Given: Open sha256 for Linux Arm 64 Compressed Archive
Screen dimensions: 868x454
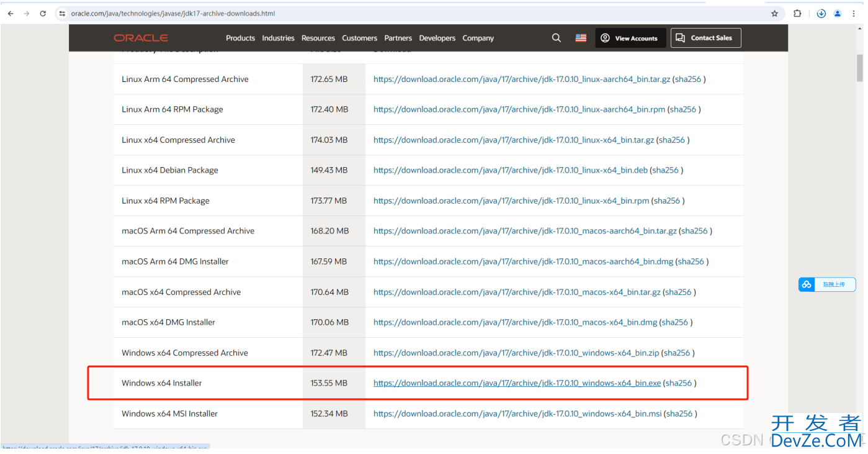Looking at the screenshot, I should point(689,79).
